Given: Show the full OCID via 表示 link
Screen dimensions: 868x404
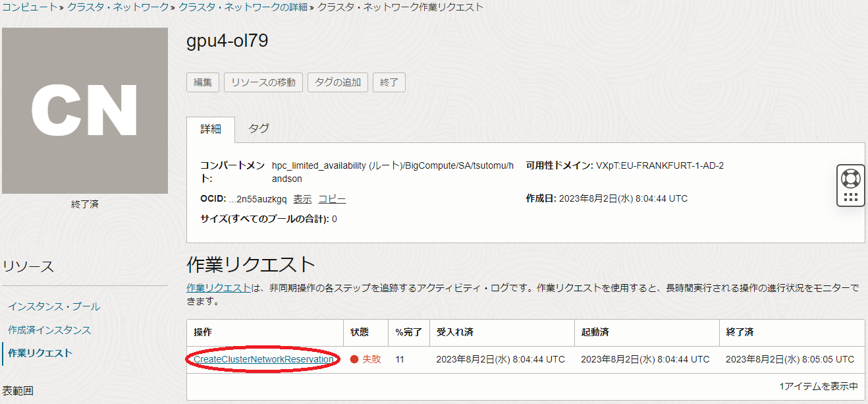Looking at the screenshot, I should [x=302, y=199].
